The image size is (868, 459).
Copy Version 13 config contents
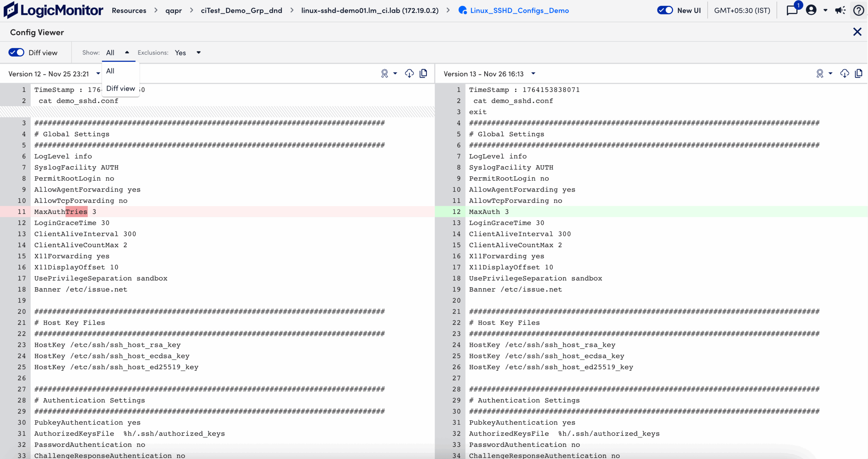tap(859, 73)
